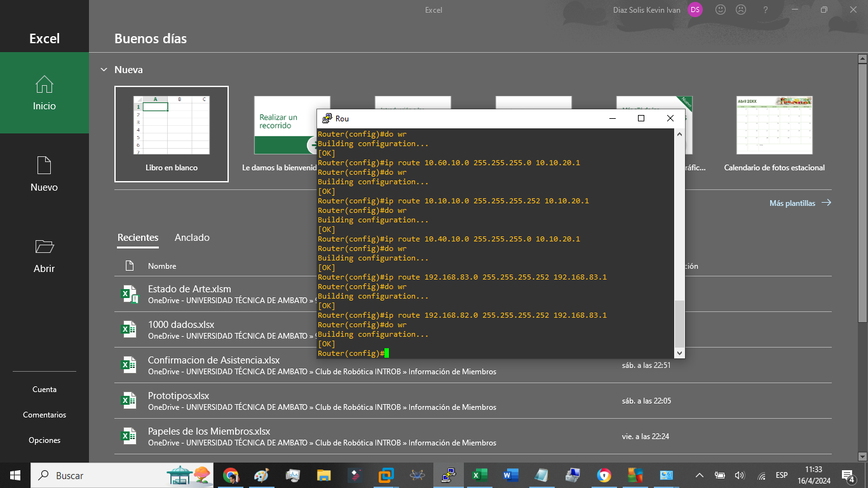Open Windows Start menu
The image size is (868, 488).
(x=15, y=475)
